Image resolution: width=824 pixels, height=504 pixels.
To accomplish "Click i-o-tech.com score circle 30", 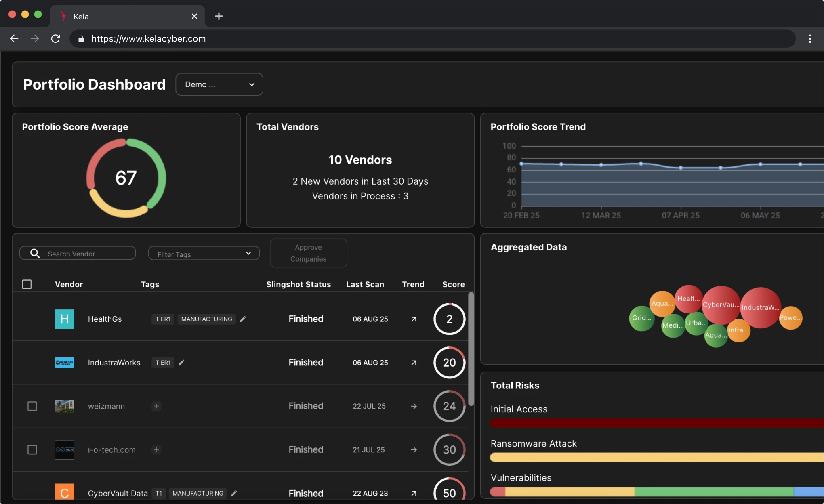I will [x=450, y=450].
